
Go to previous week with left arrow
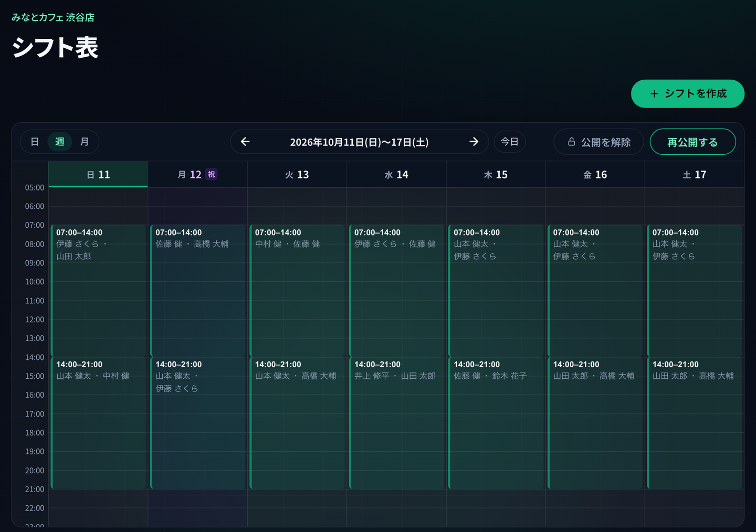coord(245,142)
